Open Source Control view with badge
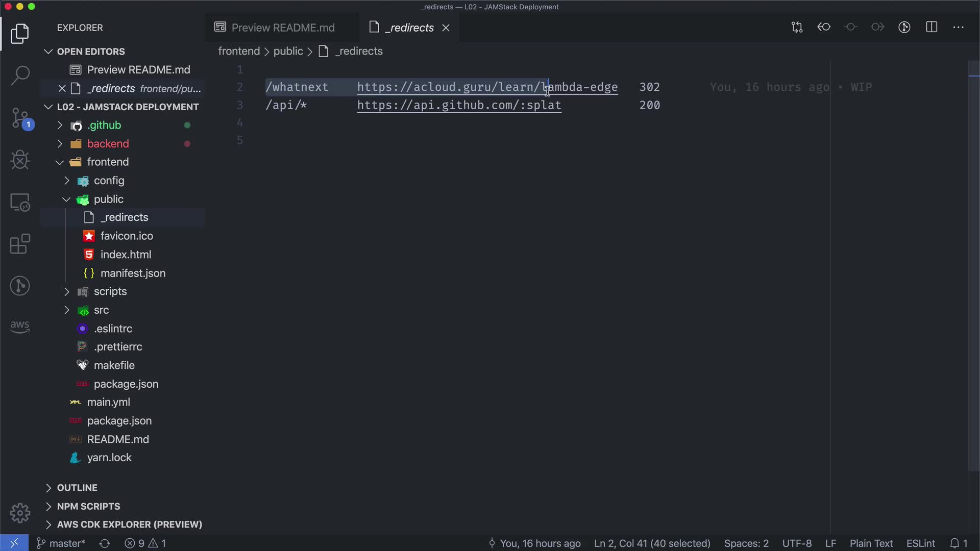This screenshot has width=980, height=551. point(20,118)
